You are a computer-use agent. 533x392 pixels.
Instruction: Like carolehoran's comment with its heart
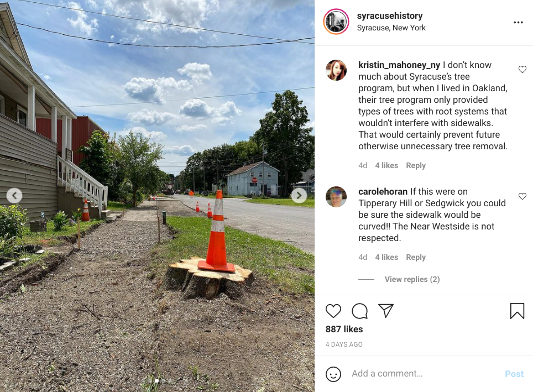(522, 196)
